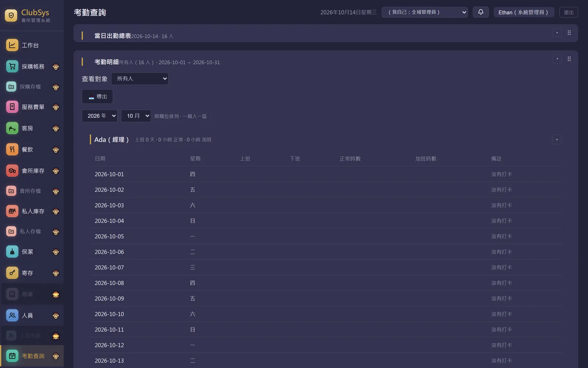
Task: Toggle monkey visibility for 人員
Action: coord(56,315)
